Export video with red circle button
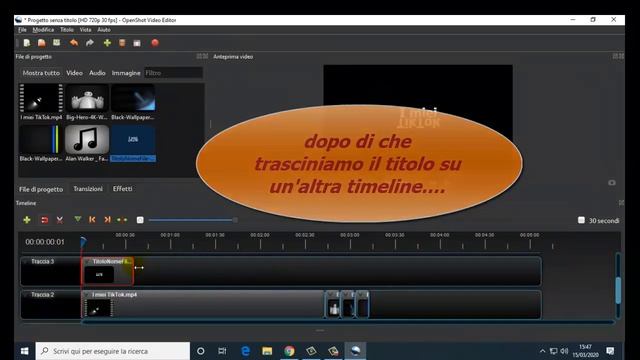640x360 pixels. tap(155, 43)
